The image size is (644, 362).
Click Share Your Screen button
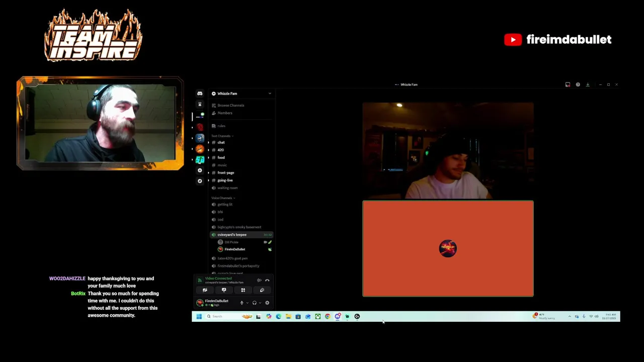coord(224,290)
